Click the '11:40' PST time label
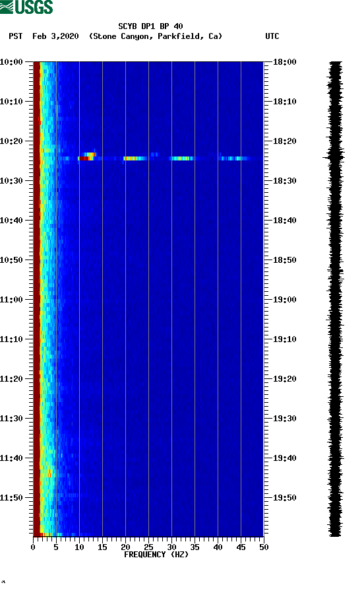The height and width of the screenshot is (589, 364). 11,458
